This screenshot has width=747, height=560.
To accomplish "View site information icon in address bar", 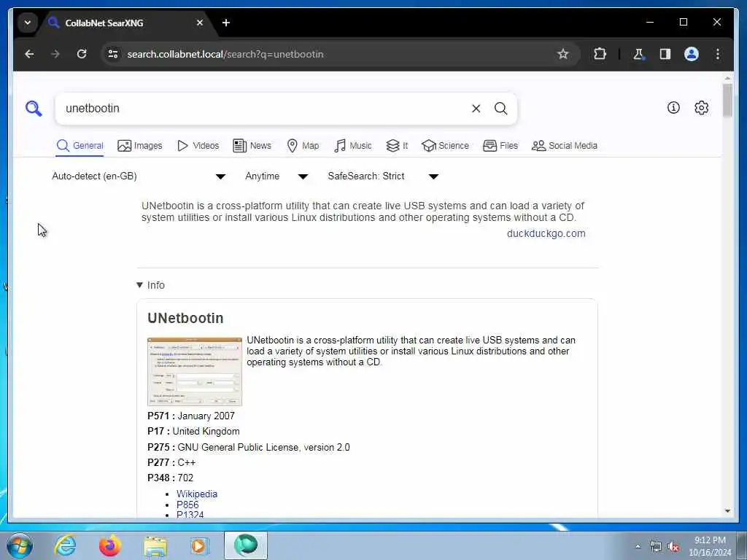I will pos(113,54).
